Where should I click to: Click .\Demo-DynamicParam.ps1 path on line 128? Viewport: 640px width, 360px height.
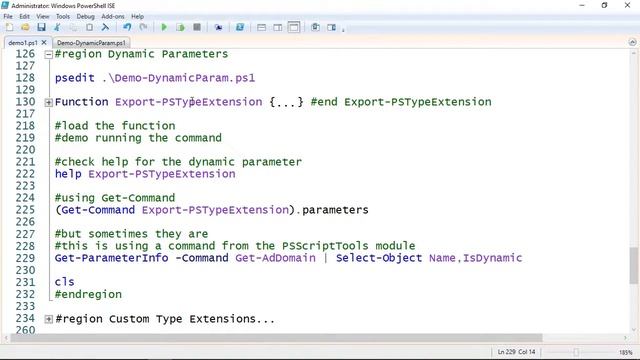[x=178, y=78]
